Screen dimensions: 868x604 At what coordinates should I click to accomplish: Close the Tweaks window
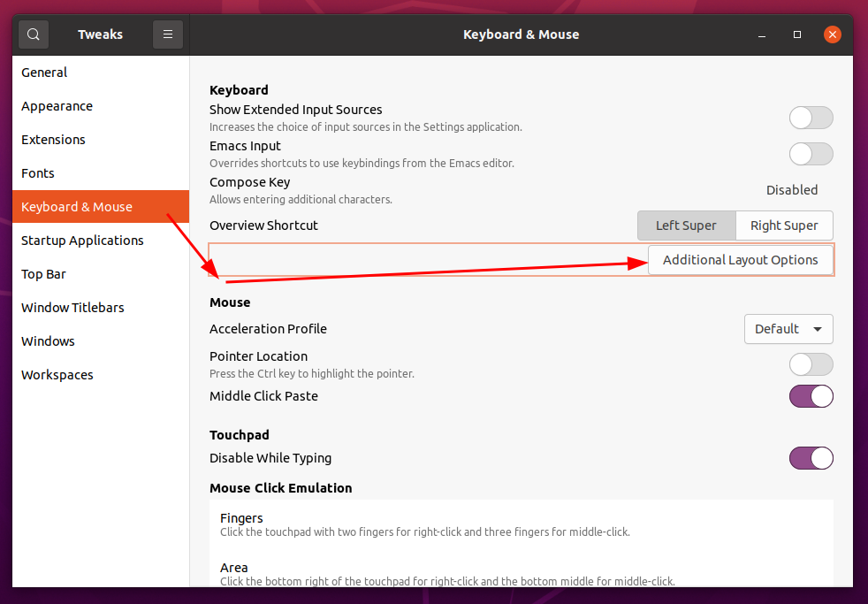(x=832, y=34)
